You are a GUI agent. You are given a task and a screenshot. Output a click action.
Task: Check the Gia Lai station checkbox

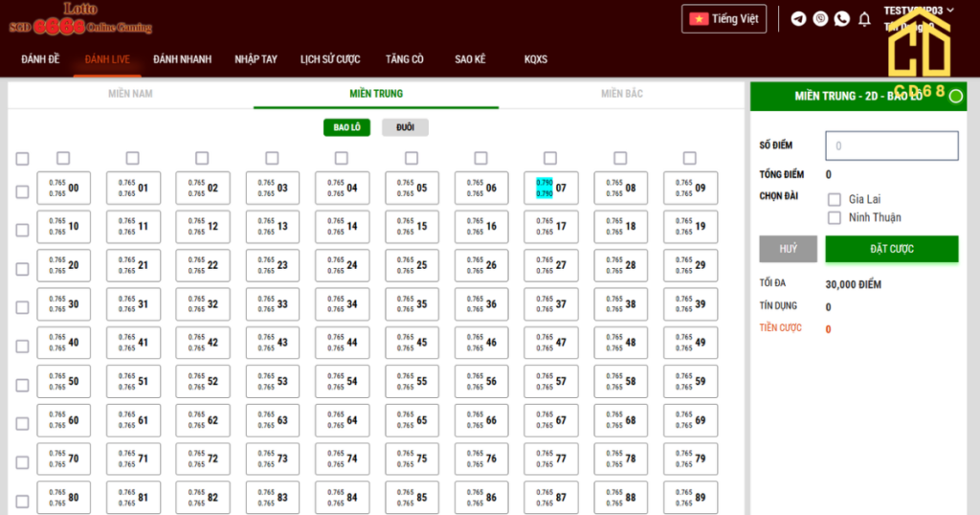click(x=835, y=199)
